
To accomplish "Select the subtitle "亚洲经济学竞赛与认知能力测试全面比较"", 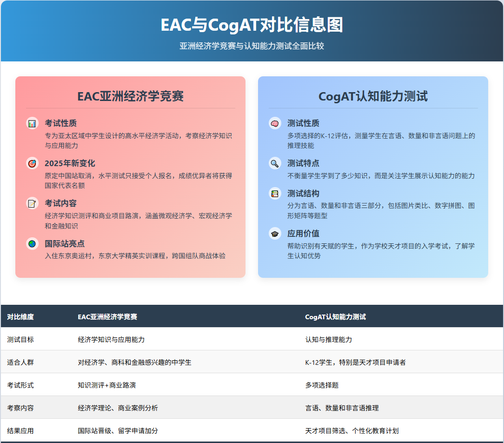I will (252, 46).
